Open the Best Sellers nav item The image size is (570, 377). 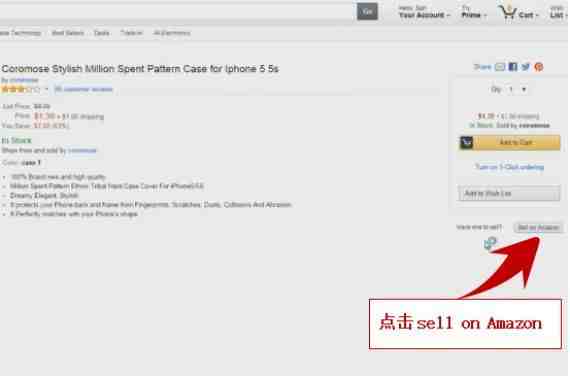pos(68,33)
